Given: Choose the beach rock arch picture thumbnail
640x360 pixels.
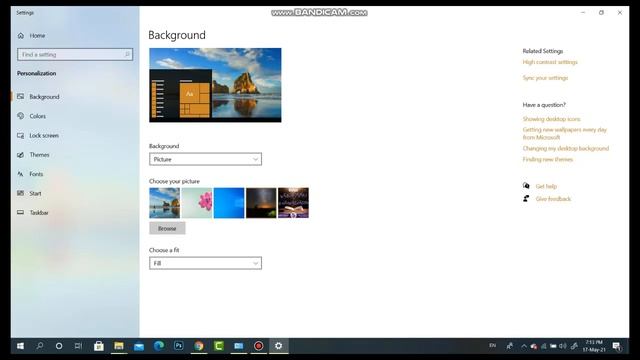Looking at the screenshot, I should (164, 203).
